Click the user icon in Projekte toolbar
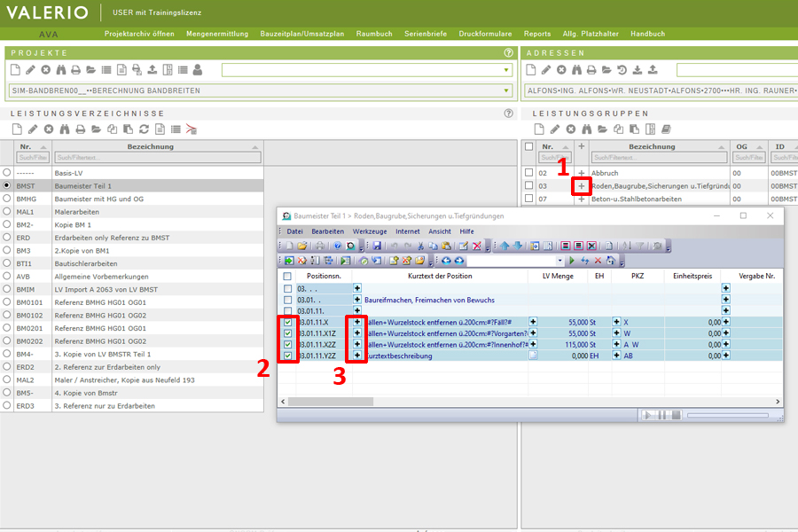This screenshot has height=532, width=798. (197, 70)
